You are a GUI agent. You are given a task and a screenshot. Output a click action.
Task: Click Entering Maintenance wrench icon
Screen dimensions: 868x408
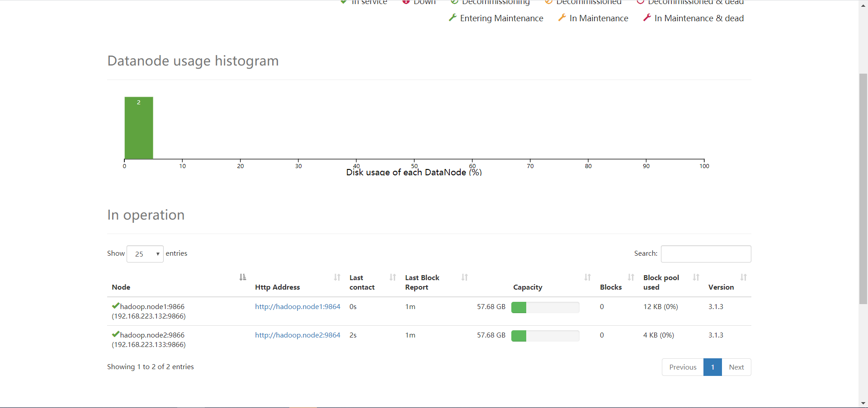[453, 18]
